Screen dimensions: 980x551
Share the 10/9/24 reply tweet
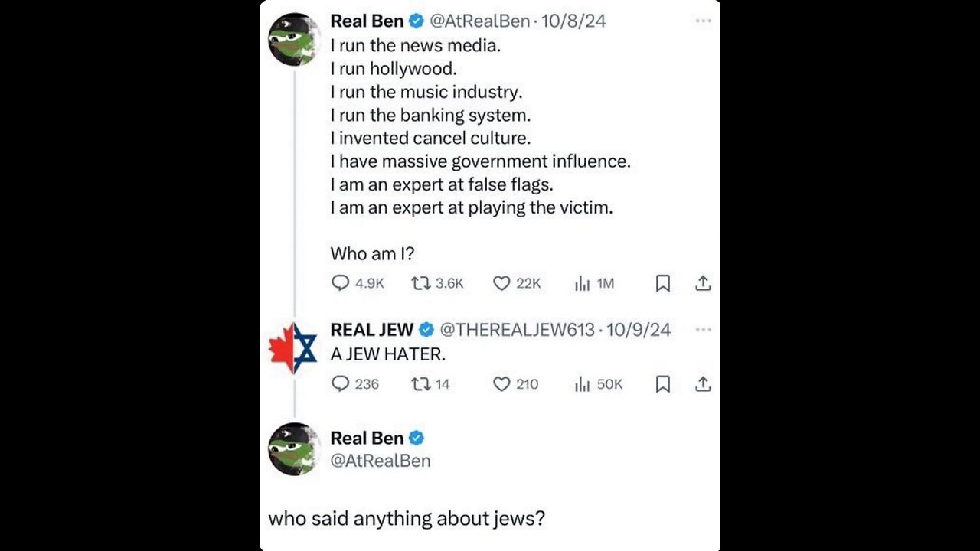point(703,383)
